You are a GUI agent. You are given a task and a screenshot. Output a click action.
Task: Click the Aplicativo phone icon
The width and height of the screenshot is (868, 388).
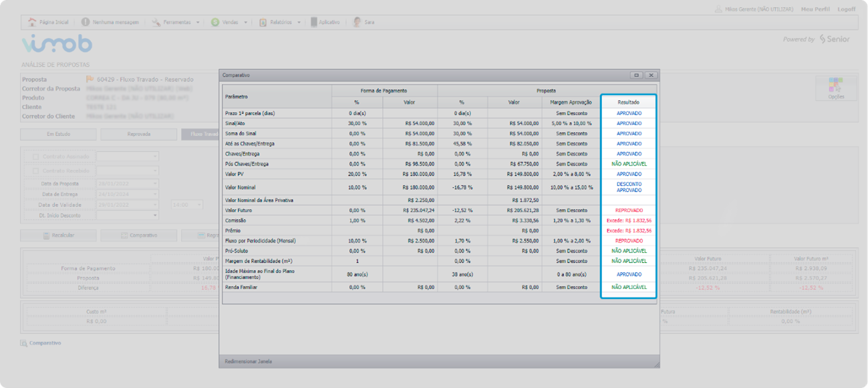click(x=314, y=22)
